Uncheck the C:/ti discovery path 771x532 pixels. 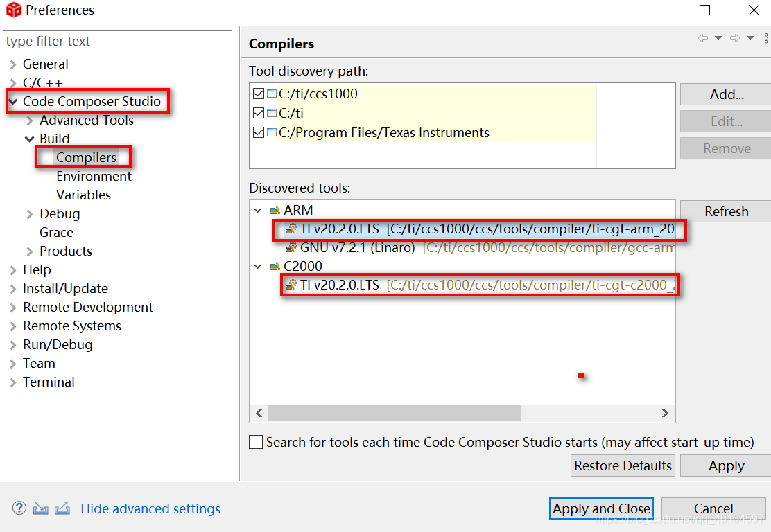(x=259, y=113)
